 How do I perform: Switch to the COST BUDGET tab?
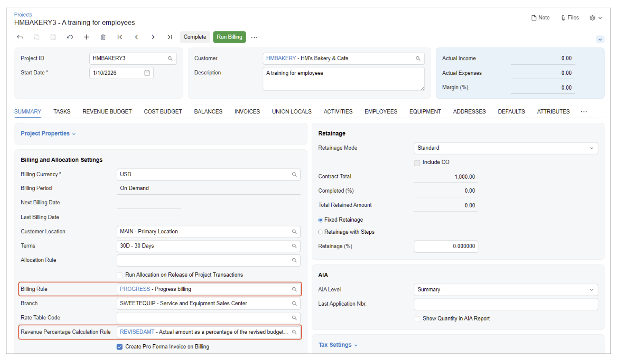tap(163, 112)
